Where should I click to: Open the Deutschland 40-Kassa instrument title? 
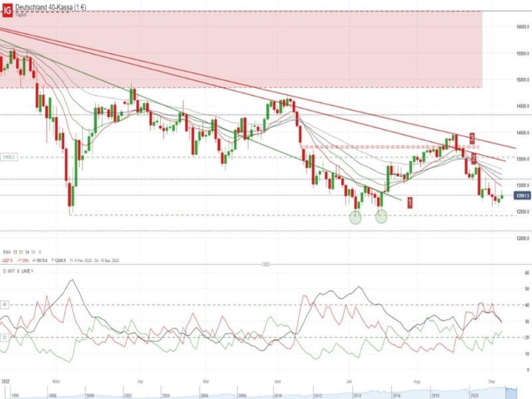click(51, 7)
